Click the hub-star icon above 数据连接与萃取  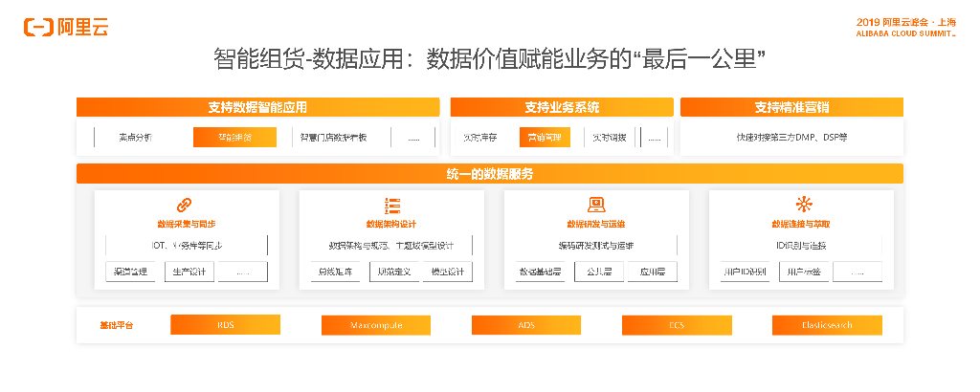click(802, 204)
